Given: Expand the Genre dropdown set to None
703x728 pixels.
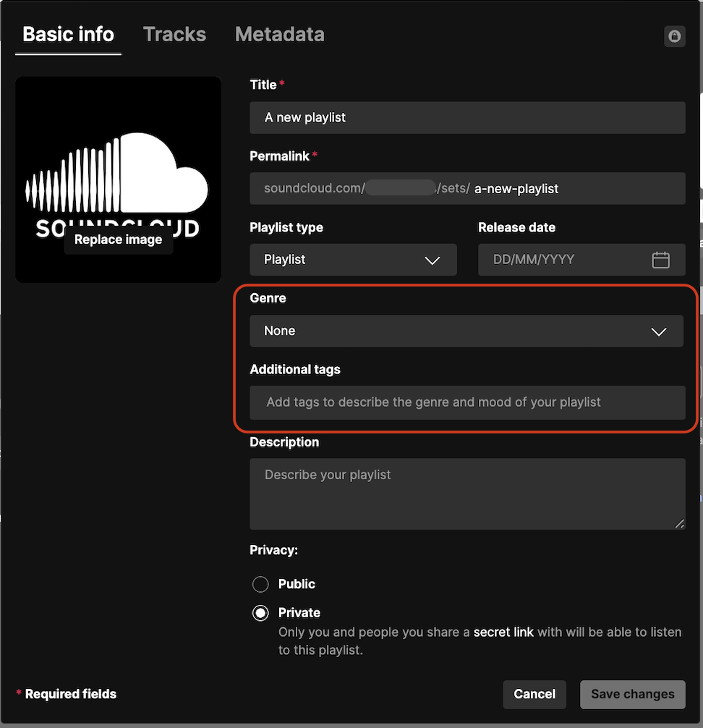Looking at the screenshot, I should pos(466,331).
